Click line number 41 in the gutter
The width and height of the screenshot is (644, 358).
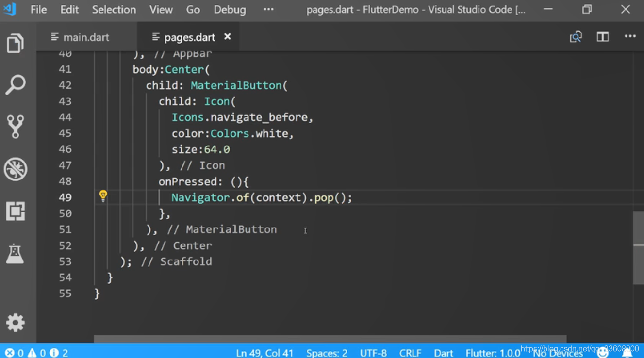pos(65,69)
